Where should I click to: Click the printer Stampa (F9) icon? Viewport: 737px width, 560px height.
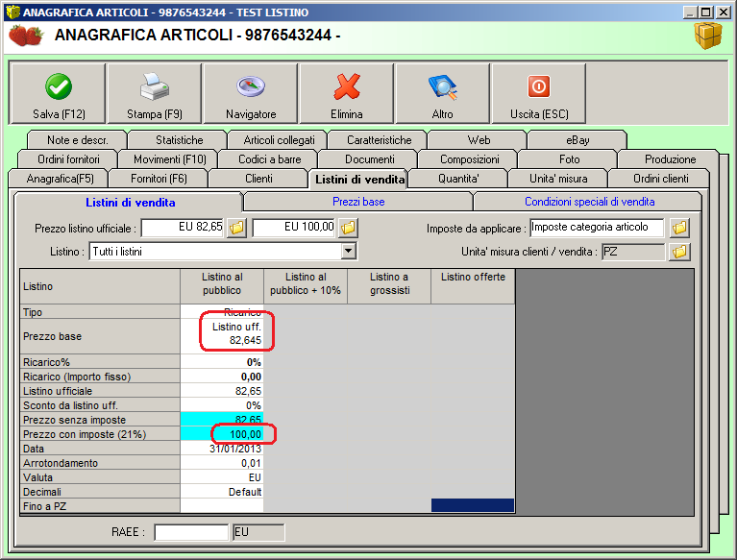pyautogui.click(x=154, y=86)
